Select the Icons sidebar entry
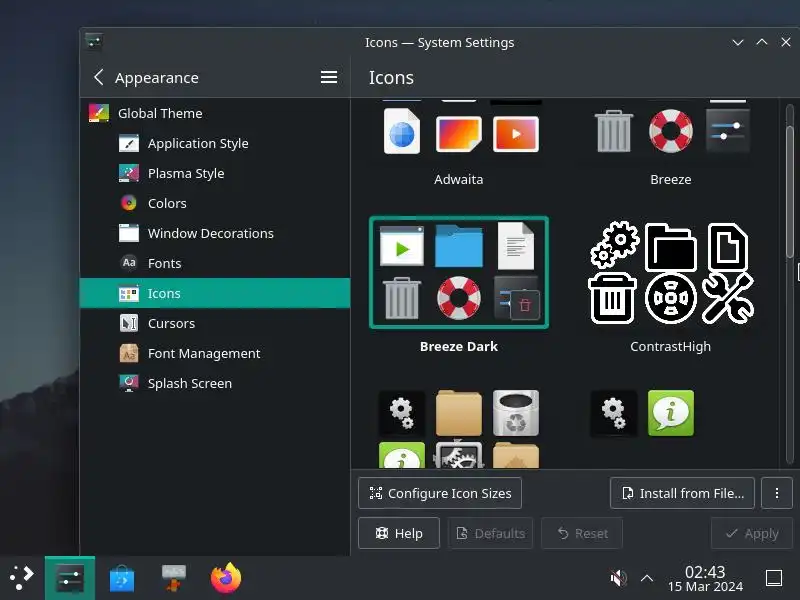800x600 pixels. coord(215,293)
